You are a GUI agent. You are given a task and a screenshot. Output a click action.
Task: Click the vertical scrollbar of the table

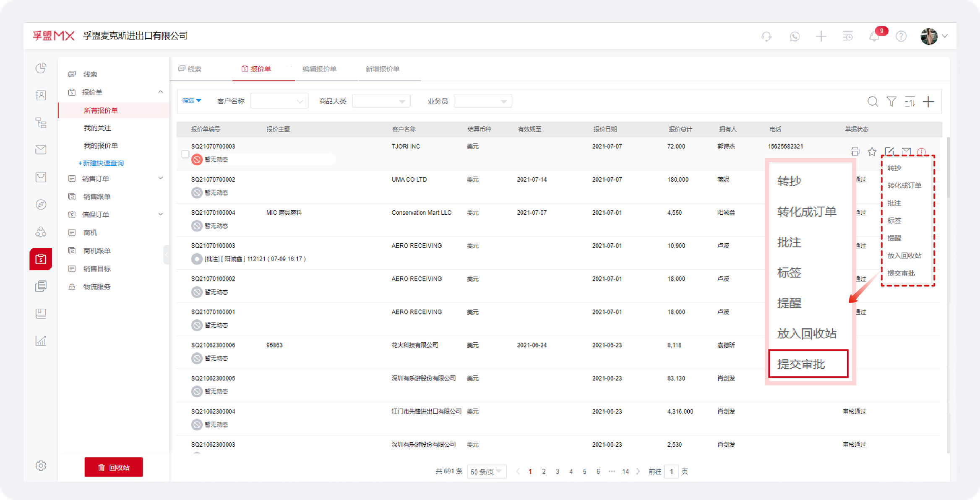coord(948,168)
